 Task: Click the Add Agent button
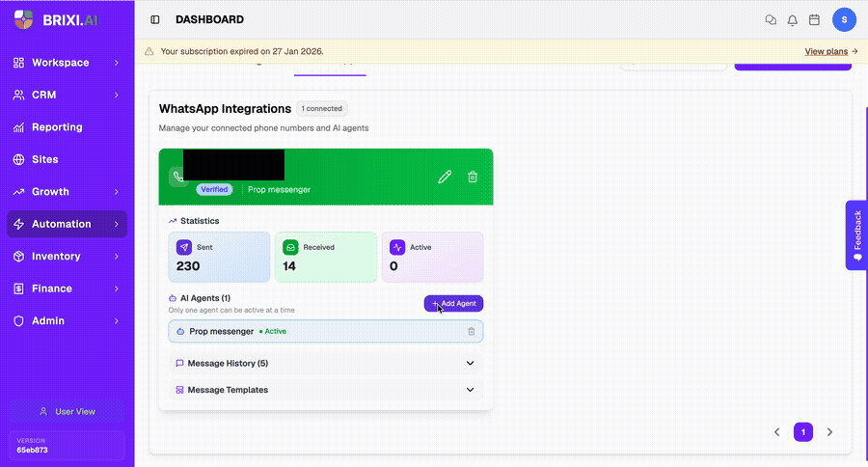click(453, 304)
